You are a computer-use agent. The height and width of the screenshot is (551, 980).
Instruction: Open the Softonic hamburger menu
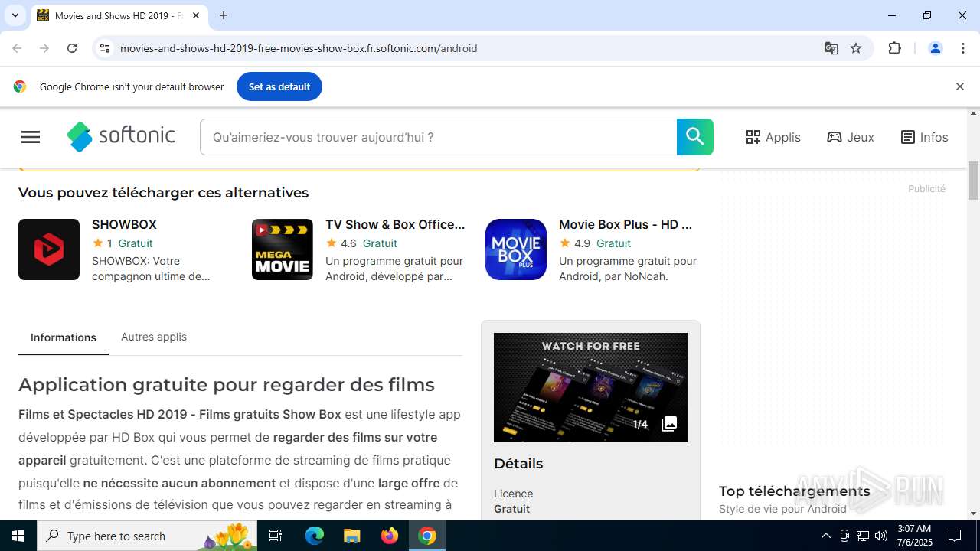coord(31,137)
